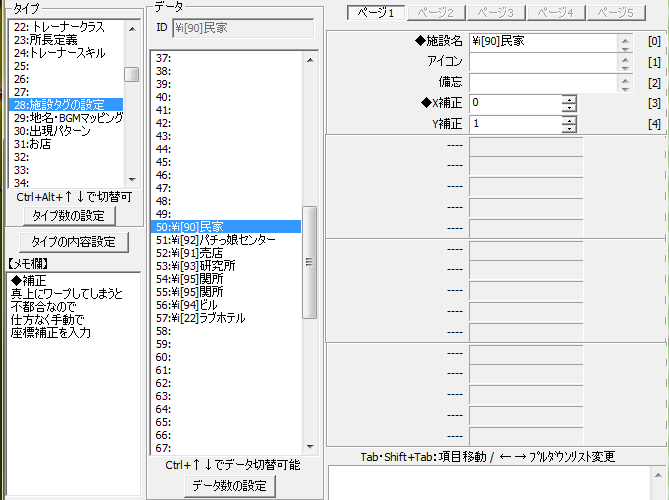
Task: Switch to the ページ3 tab
Action: [496, 12]
